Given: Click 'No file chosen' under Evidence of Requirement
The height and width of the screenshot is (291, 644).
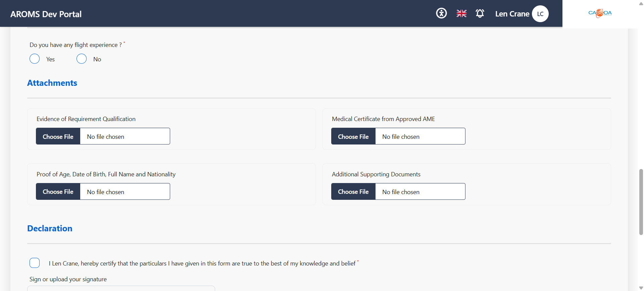Looking at the screenshot, I should [x=105, y=136].
